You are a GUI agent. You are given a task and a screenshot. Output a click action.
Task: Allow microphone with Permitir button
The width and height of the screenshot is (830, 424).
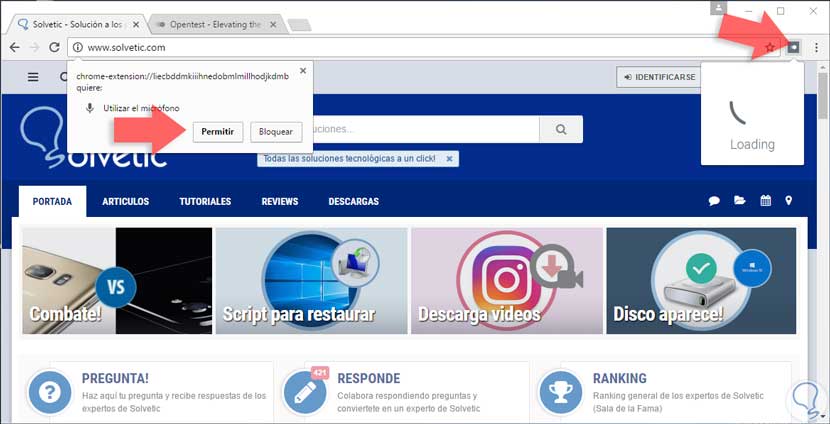coord(218,132)
